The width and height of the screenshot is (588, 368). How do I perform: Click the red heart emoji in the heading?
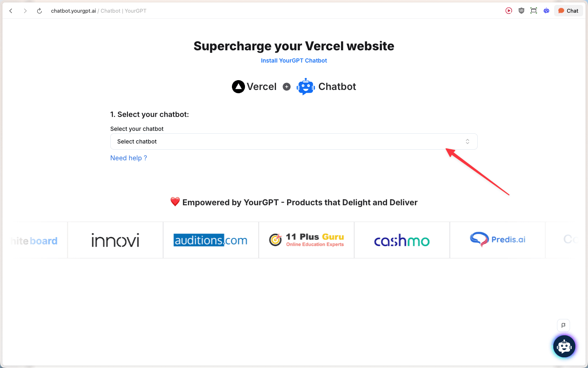click(175, 202)
